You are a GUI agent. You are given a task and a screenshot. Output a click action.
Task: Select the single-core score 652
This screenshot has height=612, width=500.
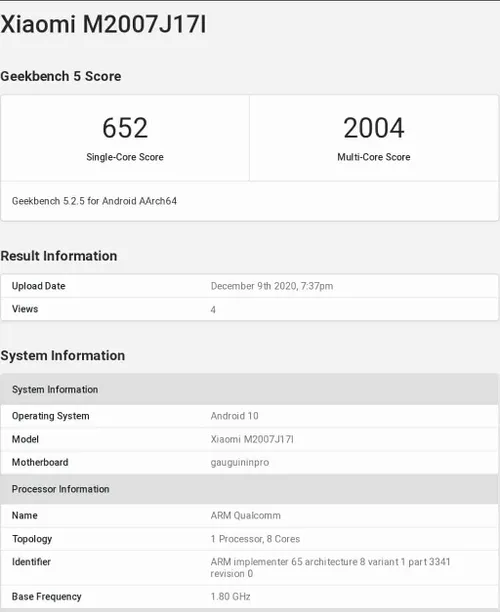[x=125, y=128]
